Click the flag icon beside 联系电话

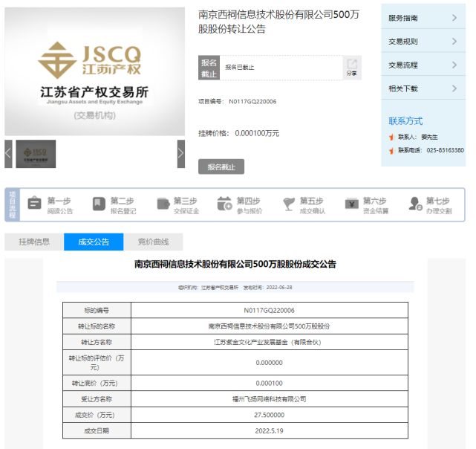391,150
